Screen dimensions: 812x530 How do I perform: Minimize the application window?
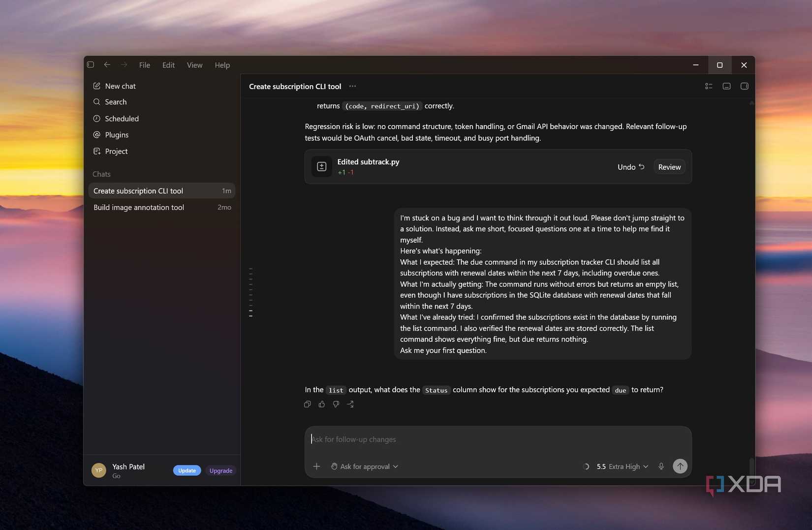[x=695, y=65]
